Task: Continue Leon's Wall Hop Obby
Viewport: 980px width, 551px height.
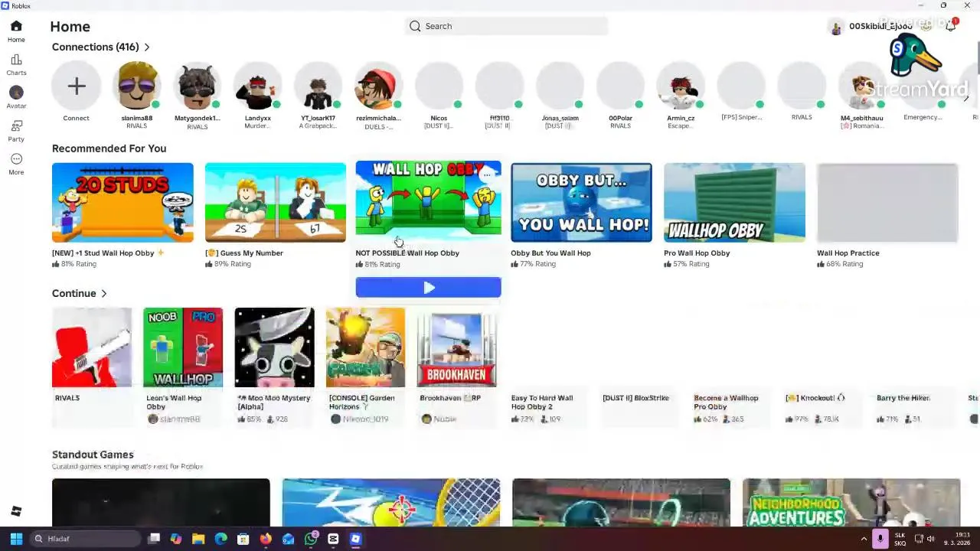Action: click(182, 347)
